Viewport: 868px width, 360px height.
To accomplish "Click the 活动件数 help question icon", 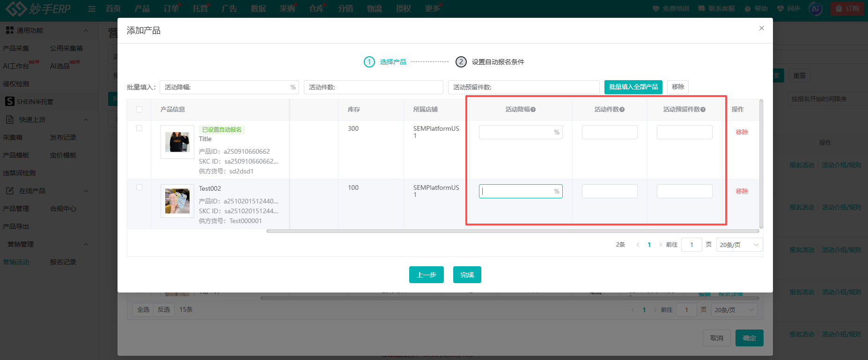I will [622, 110].
